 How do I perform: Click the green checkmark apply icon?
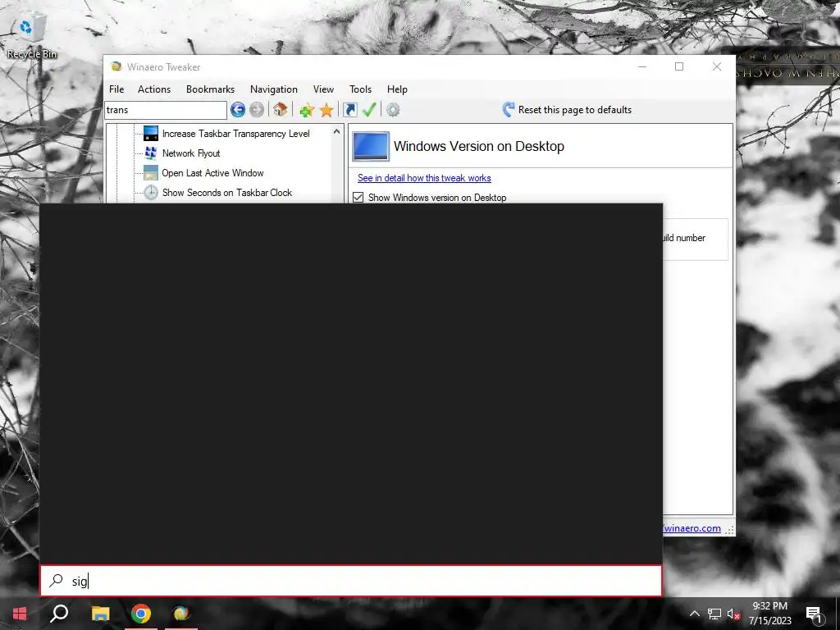pos(369,110)
